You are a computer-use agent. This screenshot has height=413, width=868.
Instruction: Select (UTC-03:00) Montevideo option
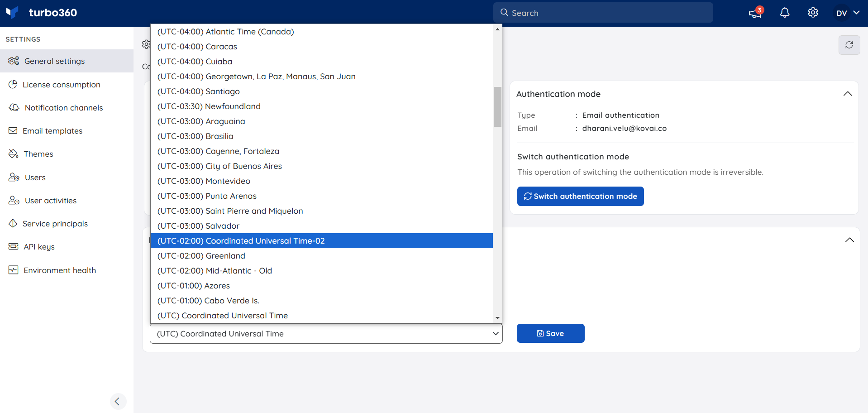pos(321,181)
